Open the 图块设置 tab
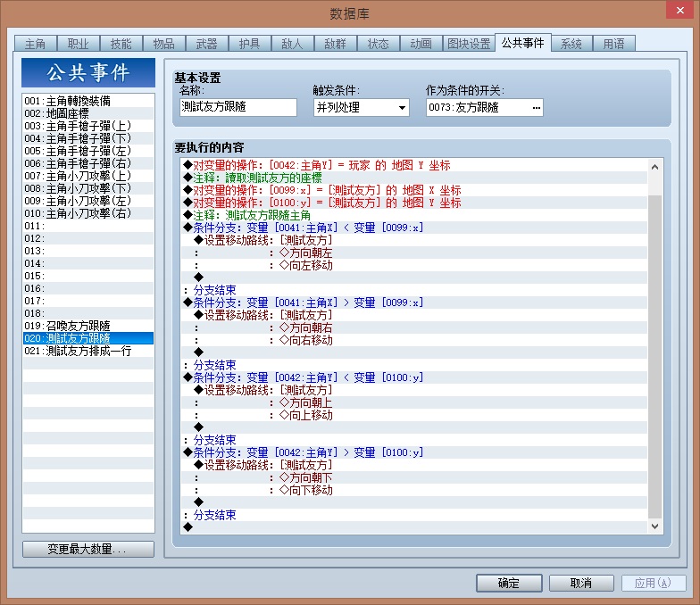The height and width of the screenshot is (605, 700). pyautogui.click(x=469, y=44)
